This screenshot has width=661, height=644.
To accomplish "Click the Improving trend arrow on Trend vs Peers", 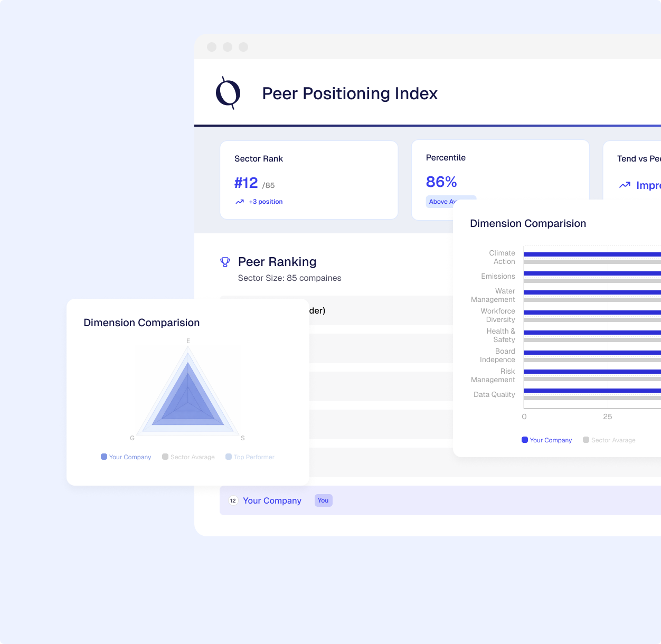I will click(x=625, y=185).
